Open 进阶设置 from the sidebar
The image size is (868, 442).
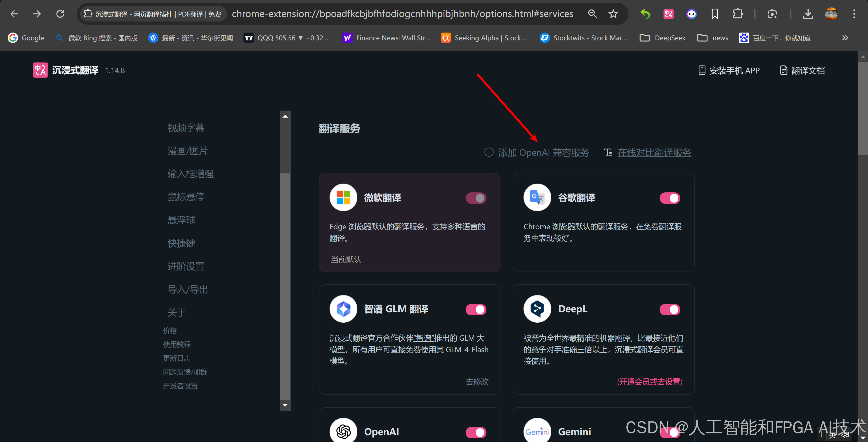click(186, 266)
